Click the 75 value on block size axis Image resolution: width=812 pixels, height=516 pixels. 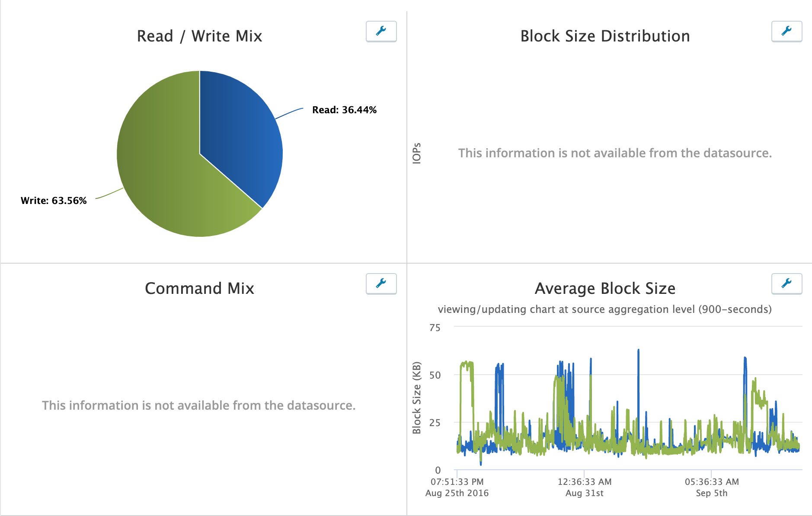point(435,328)
